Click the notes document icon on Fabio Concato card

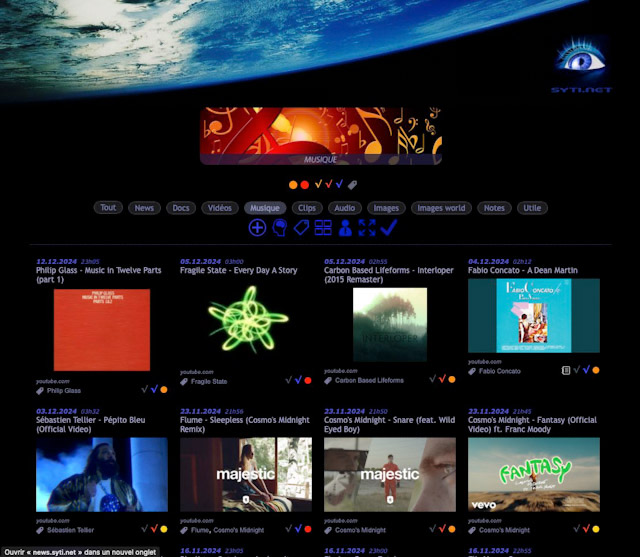(x=565, y=370)
